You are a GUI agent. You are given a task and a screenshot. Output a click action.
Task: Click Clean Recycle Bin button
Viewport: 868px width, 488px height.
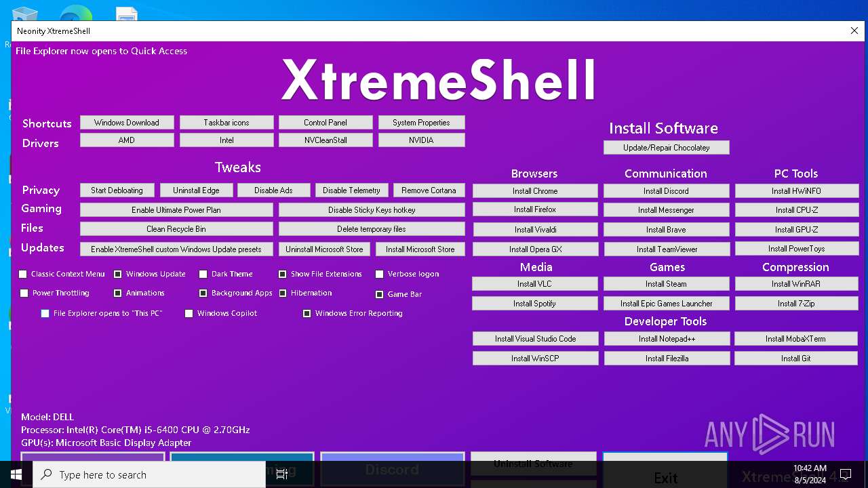(176, 229)
